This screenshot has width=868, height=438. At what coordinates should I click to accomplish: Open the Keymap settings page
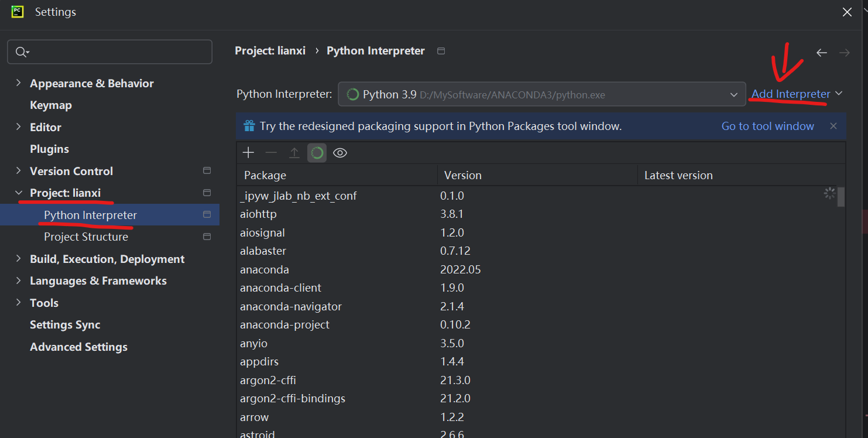click(51, 105)
